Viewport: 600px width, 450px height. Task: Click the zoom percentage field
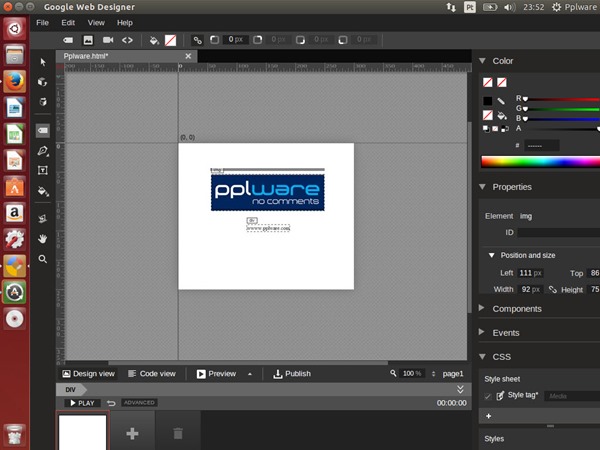click(x=412, y=373)
